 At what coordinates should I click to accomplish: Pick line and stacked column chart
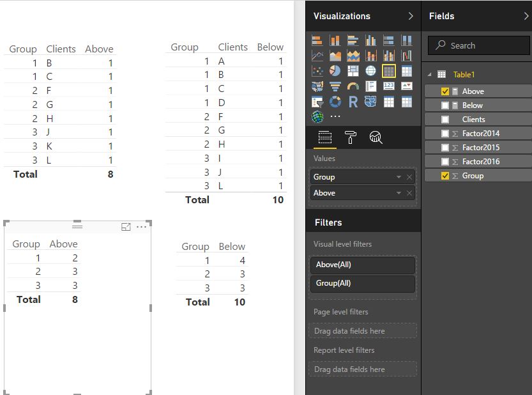click(371, 56)
